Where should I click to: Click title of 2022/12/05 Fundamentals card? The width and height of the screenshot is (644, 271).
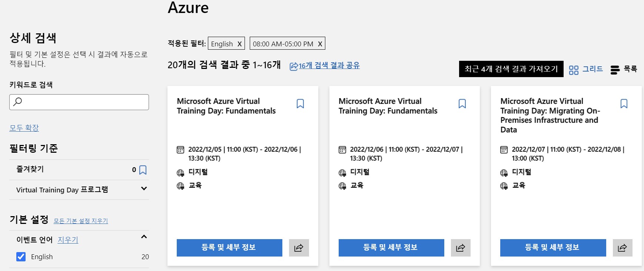point(226,106)
